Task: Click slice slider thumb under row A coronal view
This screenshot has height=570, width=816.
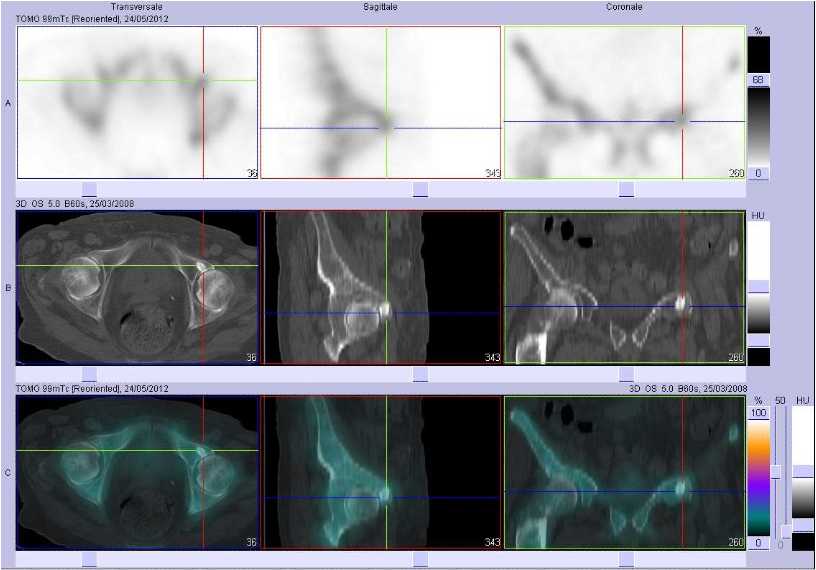Action: pyautogui.click(x=627, y=189)
